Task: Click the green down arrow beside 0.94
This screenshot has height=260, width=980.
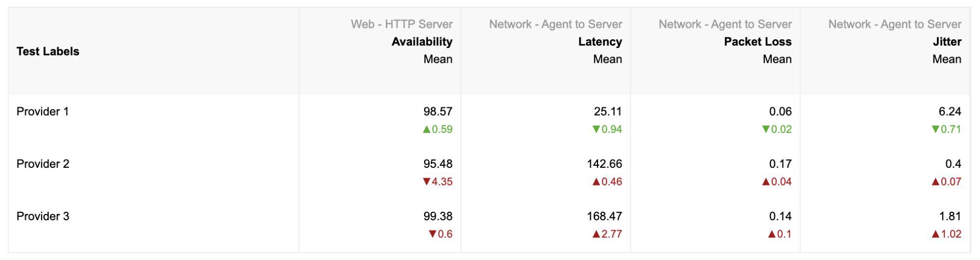Action: pyautogui.click(x=596, y=130)
